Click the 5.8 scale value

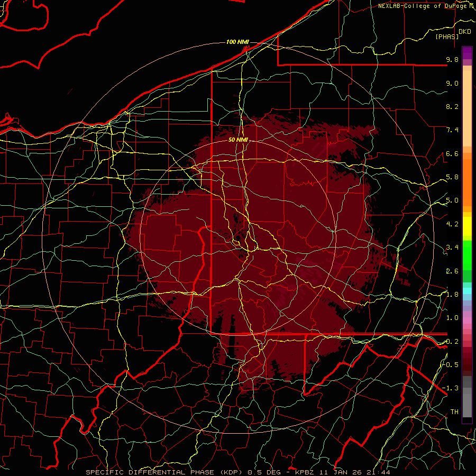click(x=452, y=177)
